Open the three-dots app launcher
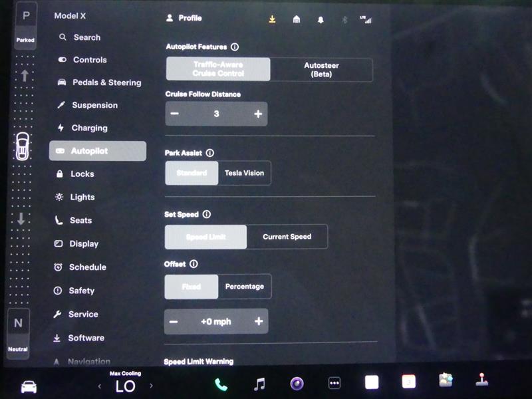Image resolution: width=532 pixels, height=399 pixels. coord(334,384)
